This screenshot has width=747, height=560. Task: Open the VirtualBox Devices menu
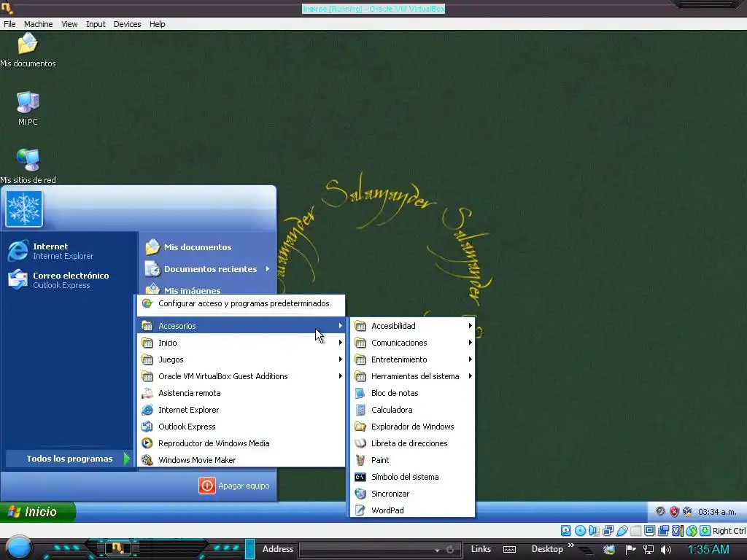(127, 24)
